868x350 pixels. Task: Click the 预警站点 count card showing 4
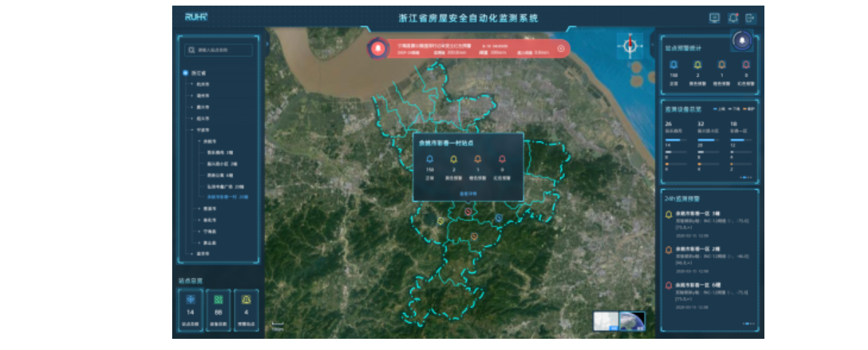pos(246,310)
